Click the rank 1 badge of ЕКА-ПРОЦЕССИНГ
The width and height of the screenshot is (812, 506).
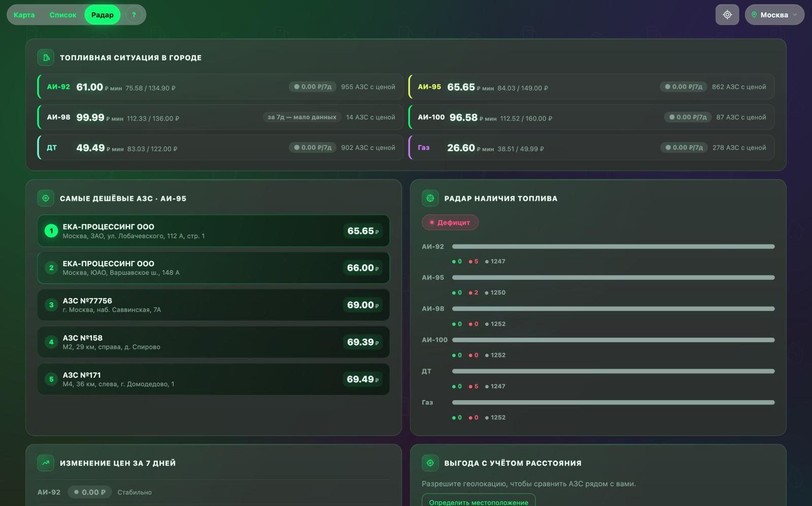[x=51, y=231]
